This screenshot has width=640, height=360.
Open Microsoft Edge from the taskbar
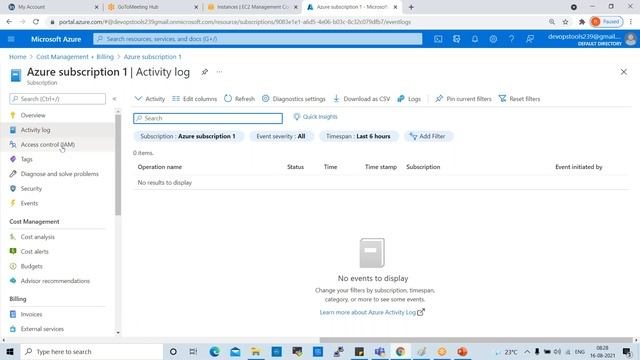click(214, 351)
